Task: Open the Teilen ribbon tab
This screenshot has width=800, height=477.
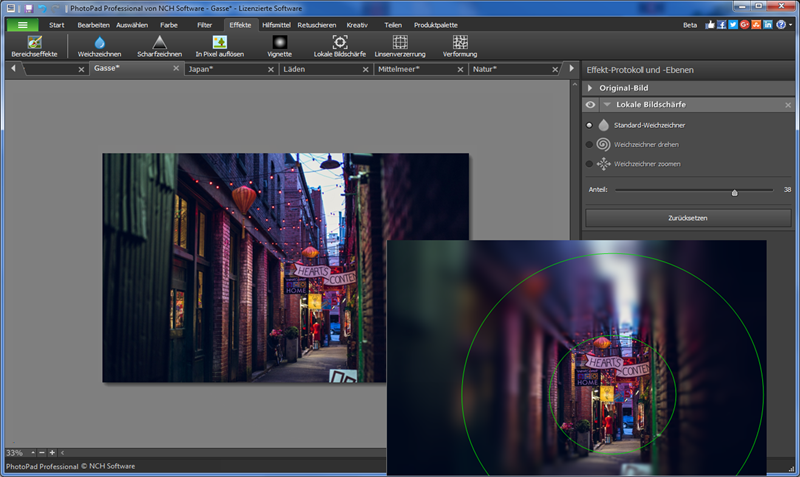Action: click(x=393, y=24)
